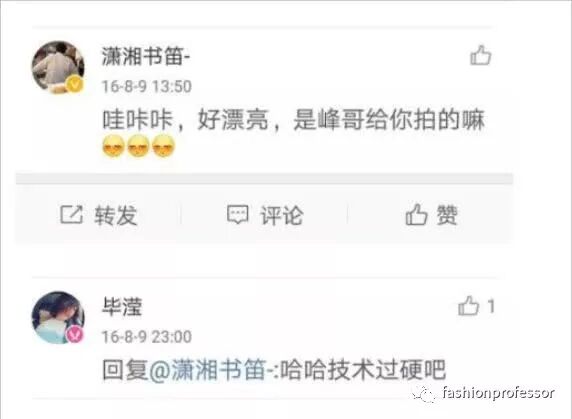This screenshot has height=419, width=572.
Task: Open 潇湘书笛- profile avatar
Action: (58, 67)
